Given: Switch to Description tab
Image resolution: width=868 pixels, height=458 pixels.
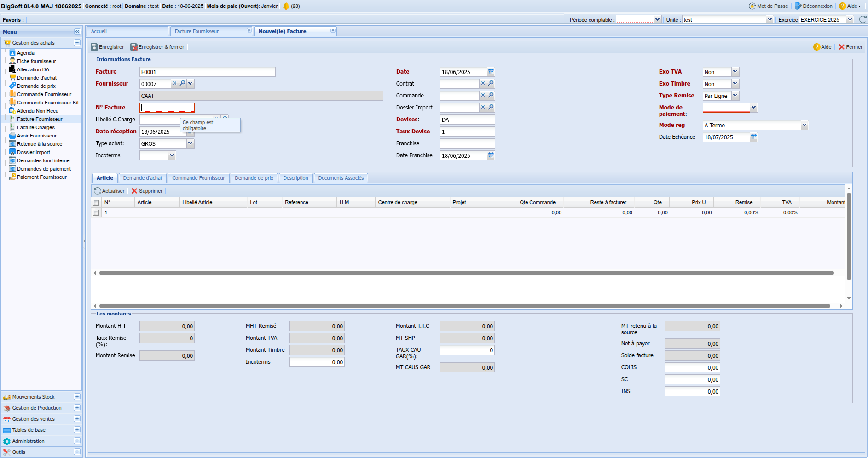Looking at the screenshot, I should pos(295,178).
